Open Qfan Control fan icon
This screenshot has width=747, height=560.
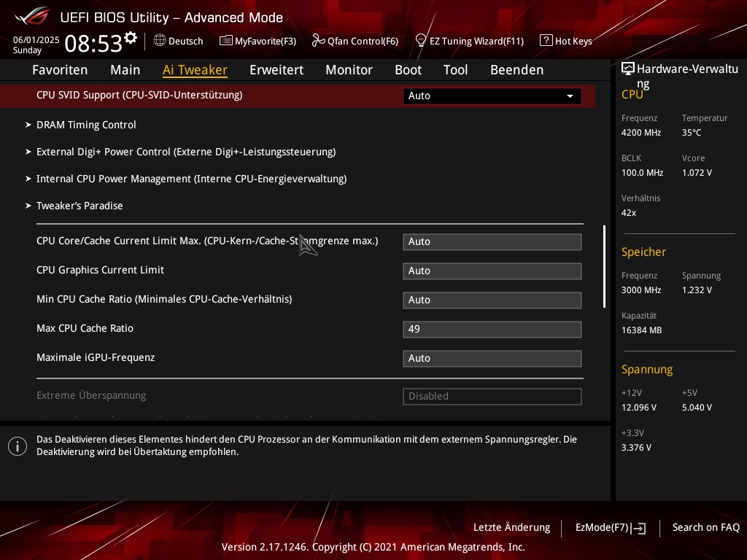tap(318, 40)
